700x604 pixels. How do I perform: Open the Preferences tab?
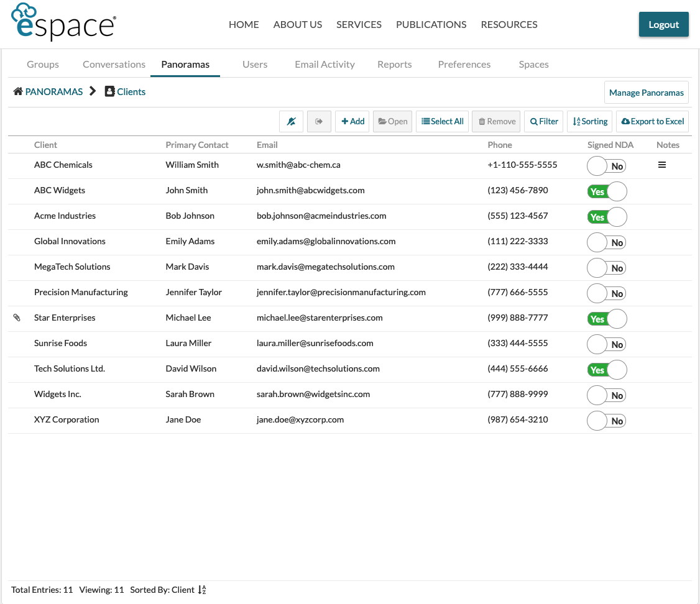tap(464, 64)
